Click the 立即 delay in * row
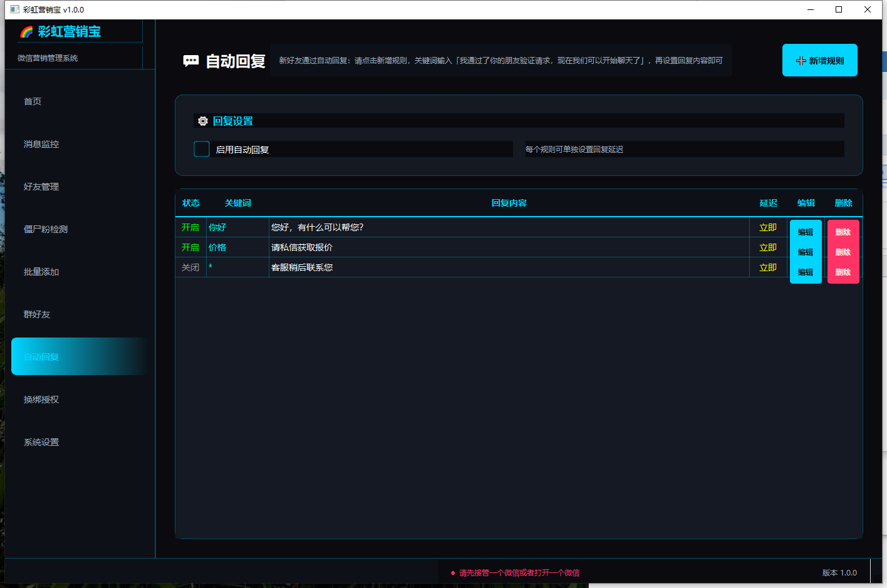 (x=768, y=267)
